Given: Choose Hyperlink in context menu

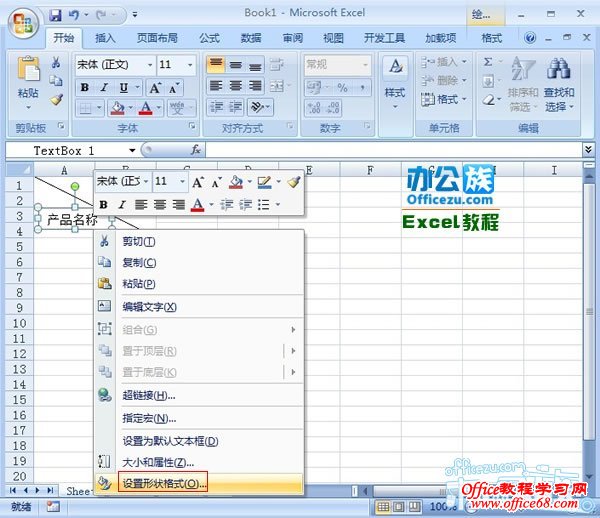Looking at the screenshot, I should [x=199, y=395].
